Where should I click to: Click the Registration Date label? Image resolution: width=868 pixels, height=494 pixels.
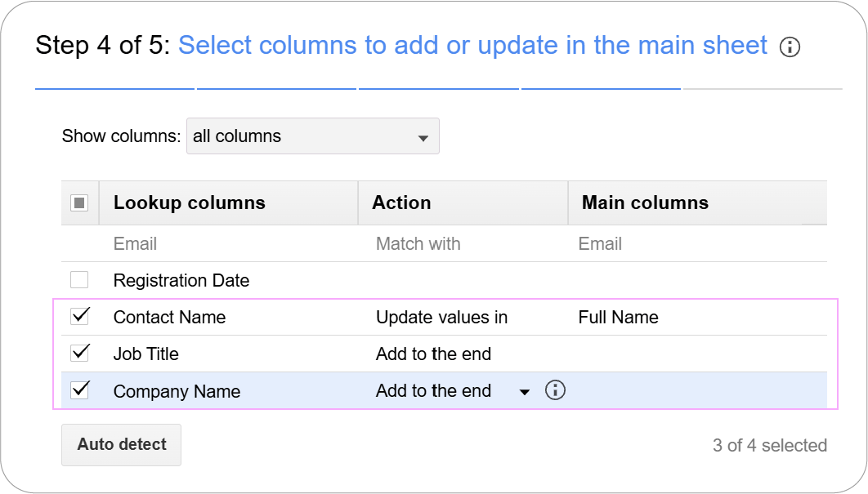pos(181,280)
